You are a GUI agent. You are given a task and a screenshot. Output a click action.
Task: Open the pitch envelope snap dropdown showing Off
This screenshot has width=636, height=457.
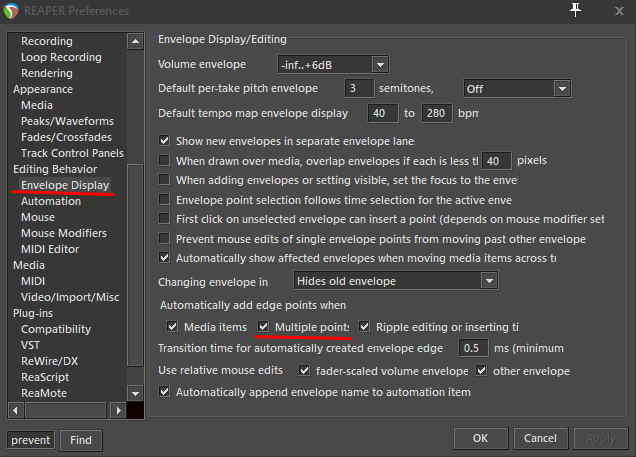518,88
